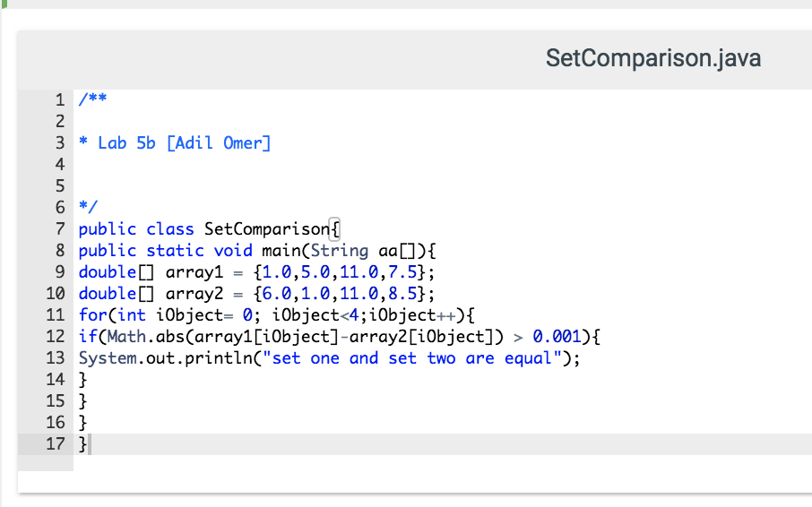
Task: Click the '/**' comment opening text
Action: [x=92, y=99]
